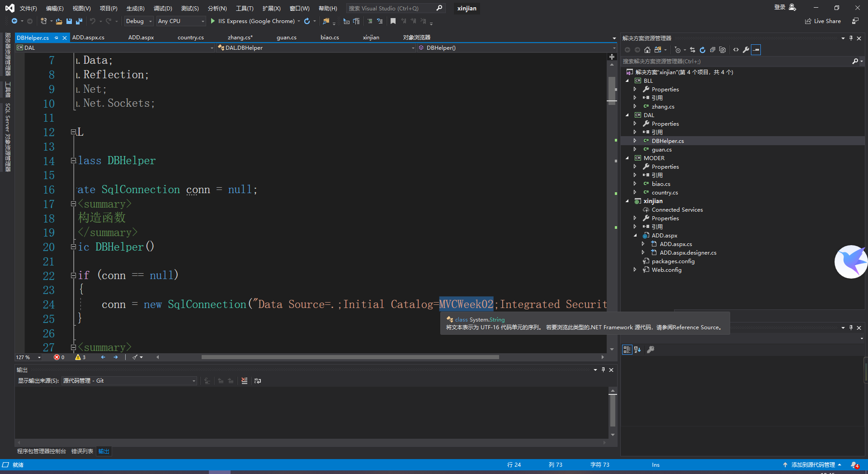Undo the last edit
The image size is (868, 474).
coord(93,21)
